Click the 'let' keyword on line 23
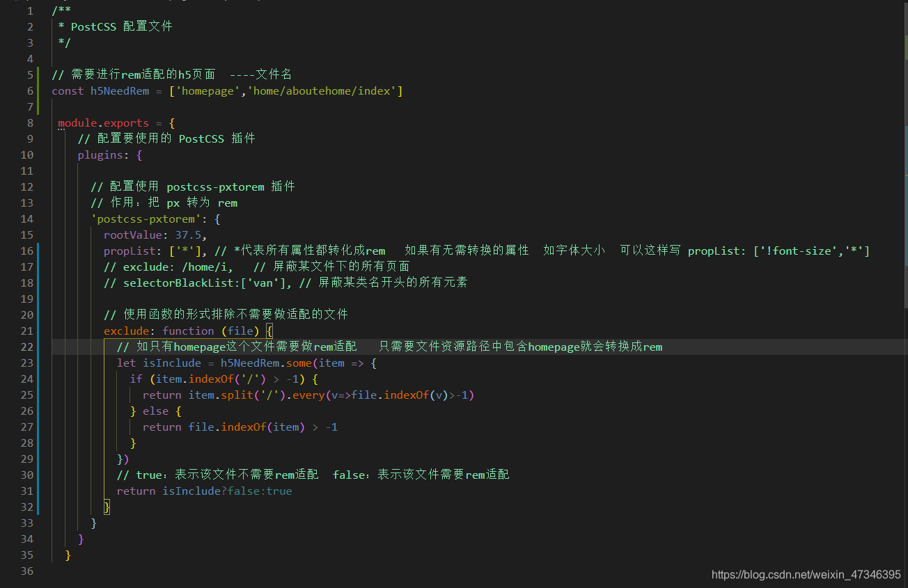Image resolution: width=908 pixels, height=588 pixels. 126,363
